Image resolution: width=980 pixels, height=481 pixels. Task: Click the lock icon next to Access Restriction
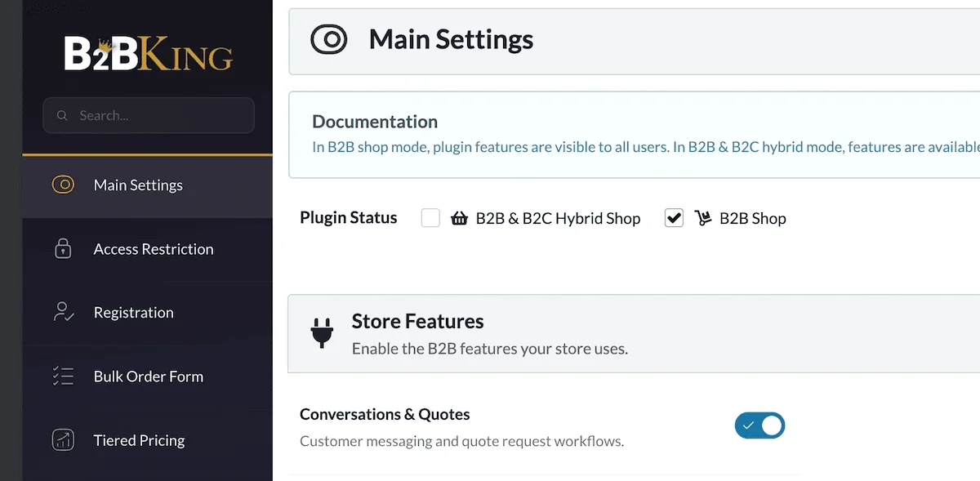(x=64, y=248)
